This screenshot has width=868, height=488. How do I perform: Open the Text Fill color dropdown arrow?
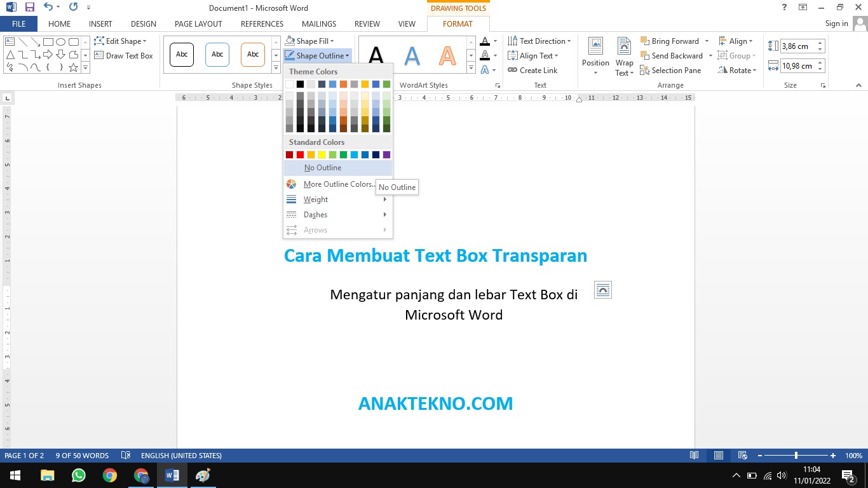(x=495, y=41)
